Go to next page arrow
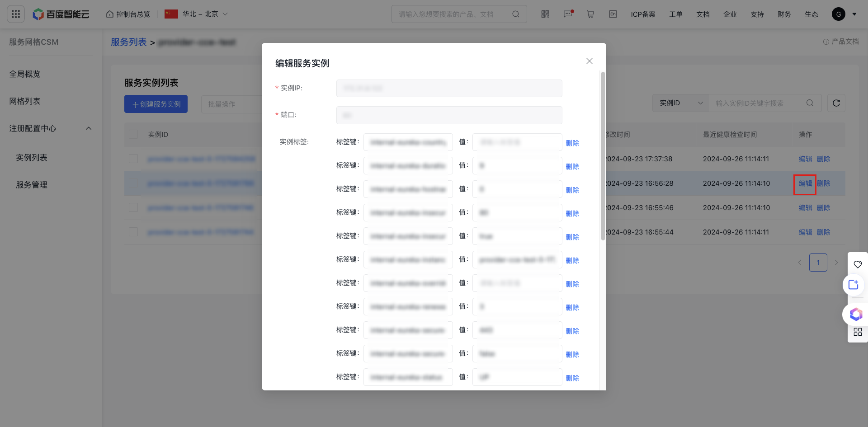Screen dimensions: 868x427 tap(836, 263)
